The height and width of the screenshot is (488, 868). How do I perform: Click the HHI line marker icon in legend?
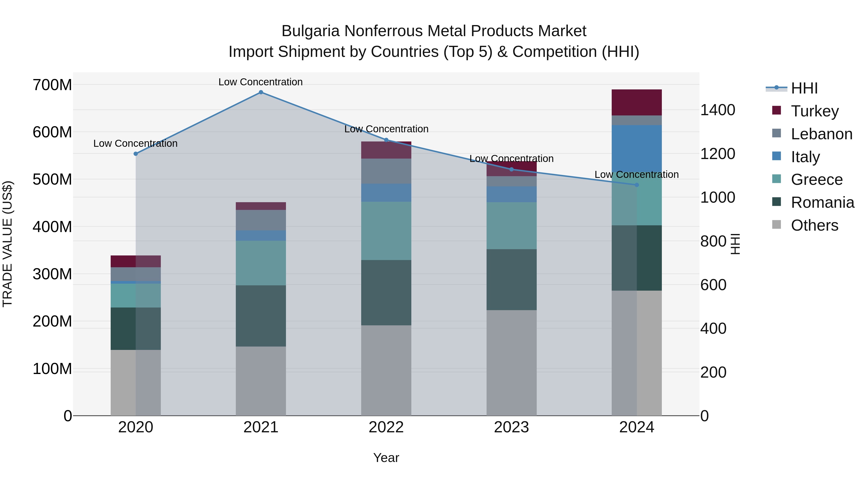pos(776,87)
